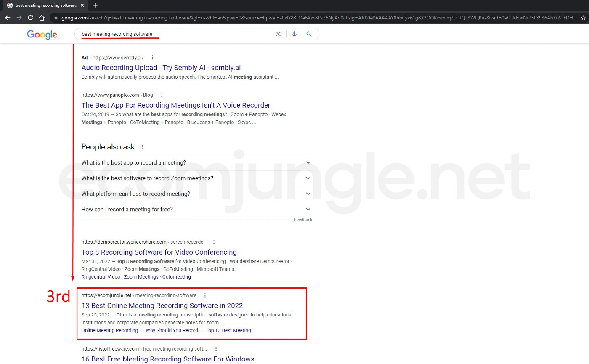Start voice search with microphone icon
Viewport: 589px width, 364px height.
pyautogui.click(x=294, y=34)
